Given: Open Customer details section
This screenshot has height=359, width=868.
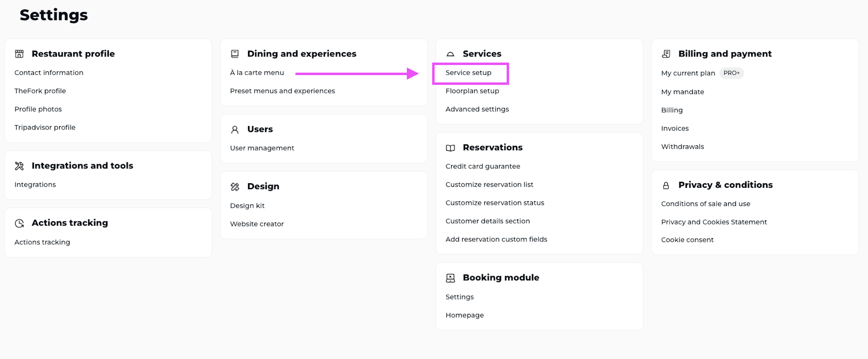Looking at the screenshot, I should click(x=487, y=221).
